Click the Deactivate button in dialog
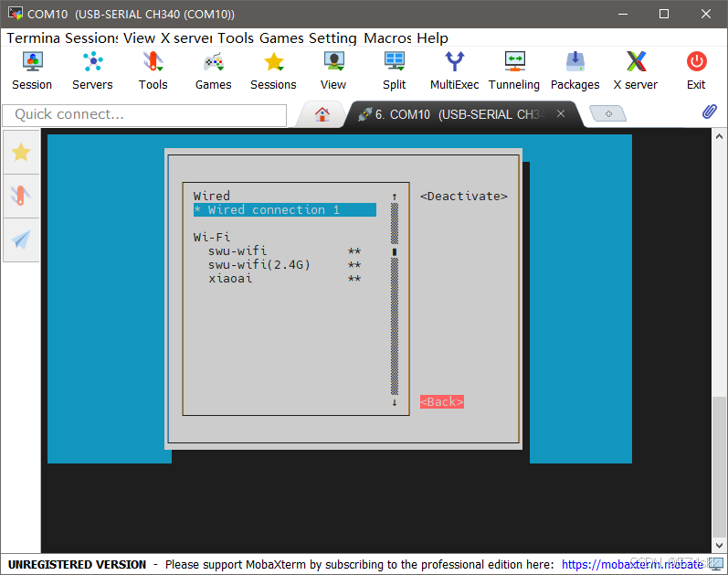The width and height of the screenshot is (728, 575). (x=464, y=197)
